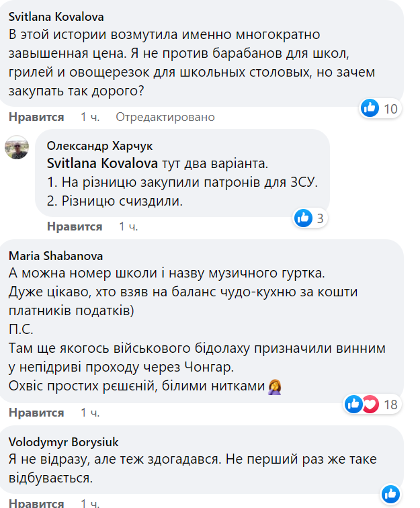
Task: Click the heart reaction icon on Maria Shabanova's comment
Action: [x=371, y=404]
